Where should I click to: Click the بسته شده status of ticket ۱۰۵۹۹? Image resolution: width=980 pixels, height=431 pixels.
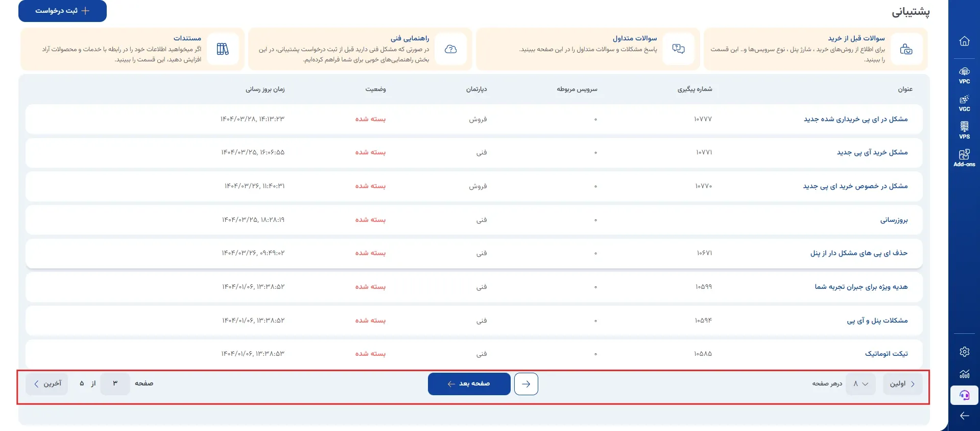tap(370, 287)
